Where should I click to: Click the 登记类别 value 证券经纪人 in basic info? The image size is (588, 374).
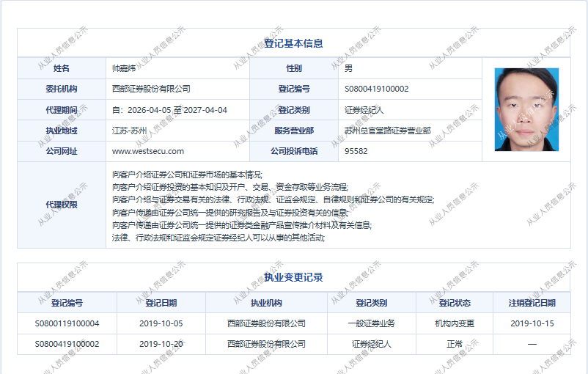(364, 110)
